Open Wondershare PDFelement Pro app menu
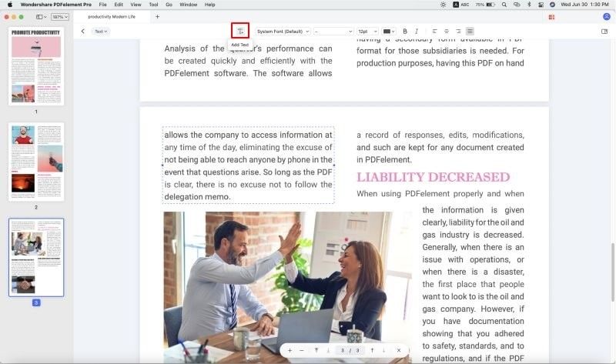Viewport: 616px width, 364px height. [55, 5]
